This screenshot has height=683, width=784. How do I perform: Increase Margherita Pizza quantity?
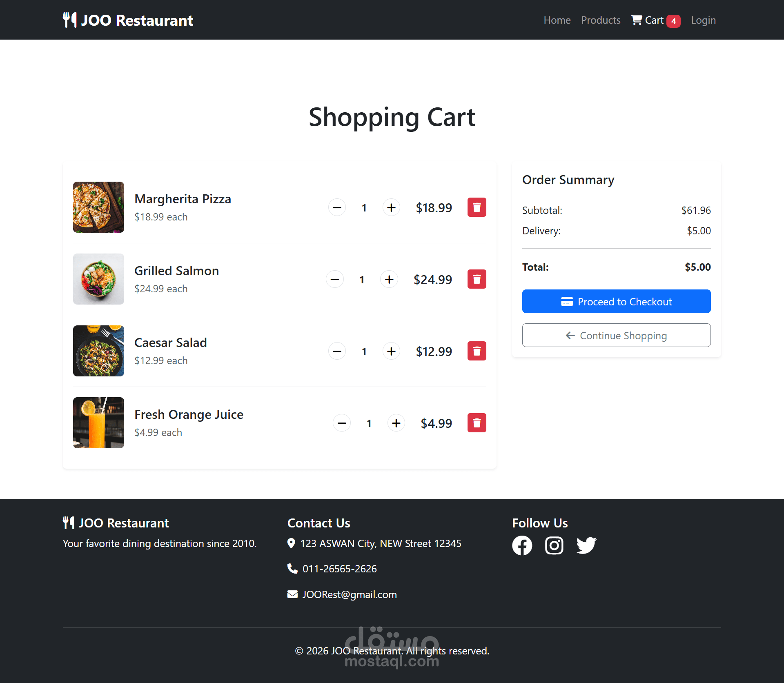coord(391,207)
